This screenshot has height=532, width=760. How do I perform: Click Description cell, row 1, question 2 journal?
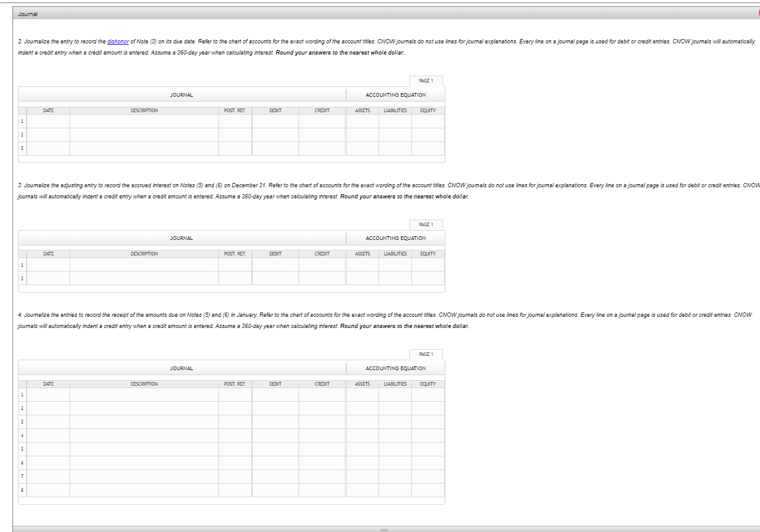click(x=144, y=122)
